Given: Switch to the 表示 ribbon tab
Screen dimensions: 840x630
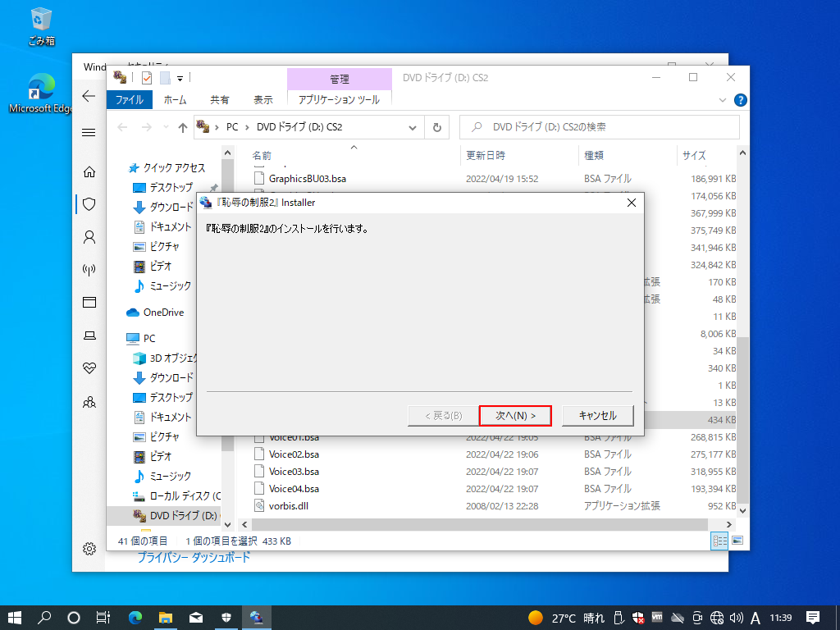Looking at the screenshot, I should (x=262, y=99).
